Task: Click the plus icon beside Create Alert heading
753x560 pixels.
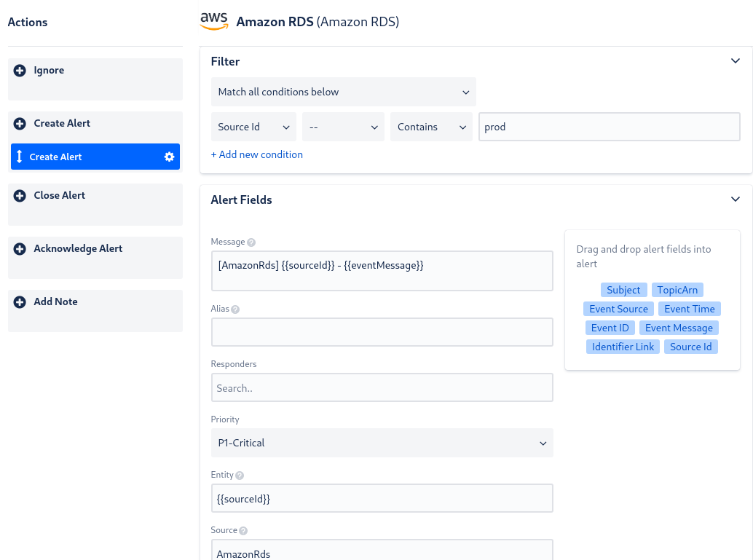Action: point(20,123)
